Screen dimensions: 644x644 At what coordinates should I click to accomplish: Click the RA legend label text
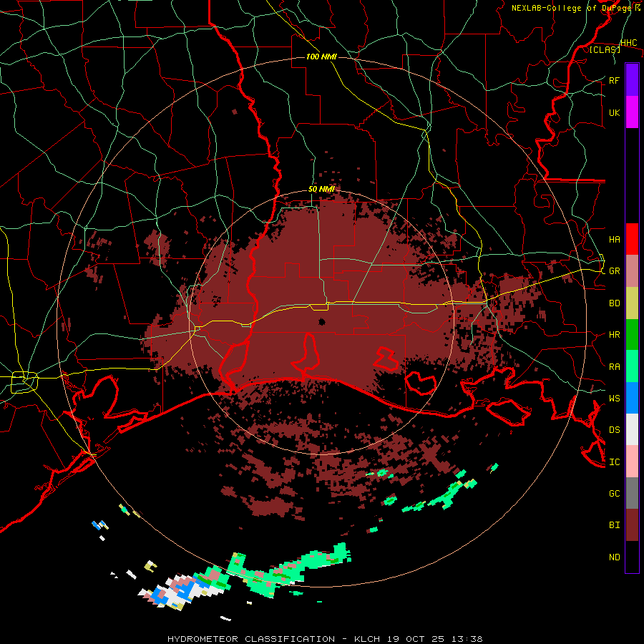pyautogui.click(x=614, y=367)
